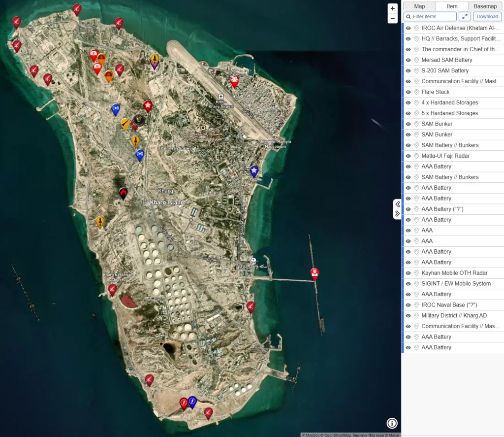Toggle visibility of S-200 SAM Battery
The image size is (504, 437).
408,71
